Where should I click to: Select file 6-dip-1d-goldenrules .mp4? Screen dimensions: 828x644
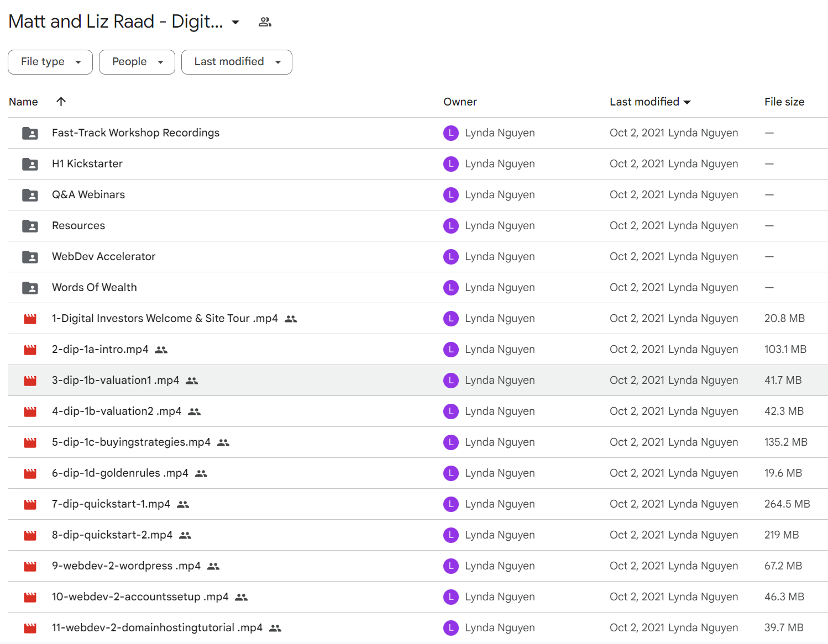tap(120, 473)
